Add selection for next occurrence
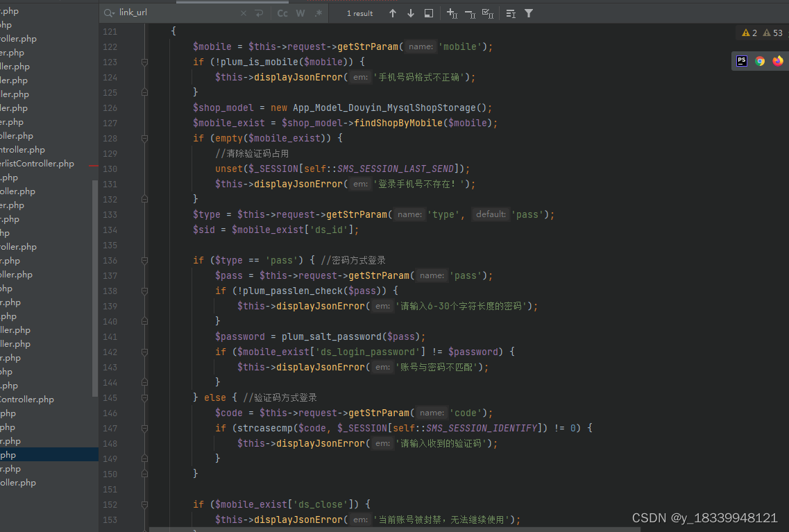Viewport: 789px width, 532px height. (452, 13)
